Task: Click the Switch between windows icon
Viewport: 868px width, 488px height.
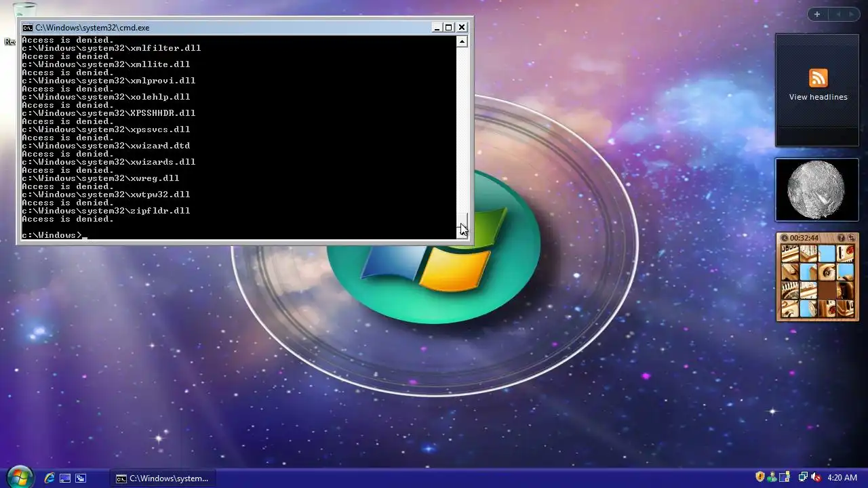Action: click(81, 478)
